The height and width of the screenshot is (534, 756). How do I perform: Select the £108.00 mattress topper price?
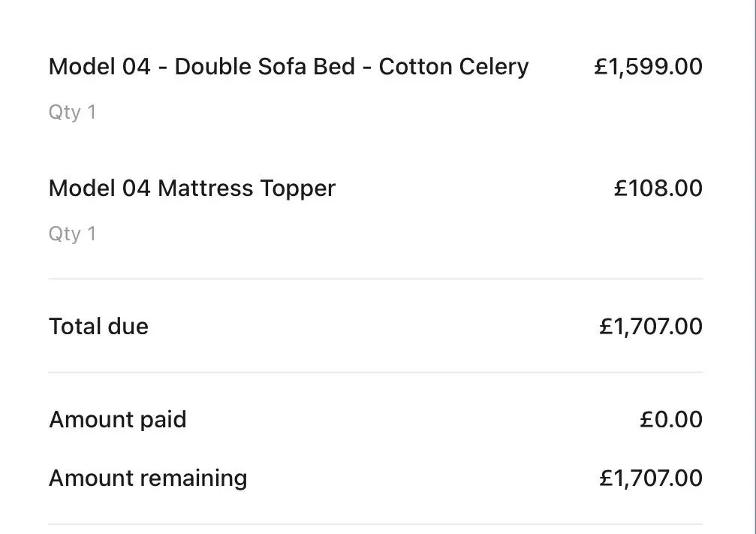click(x=658, y=188)
